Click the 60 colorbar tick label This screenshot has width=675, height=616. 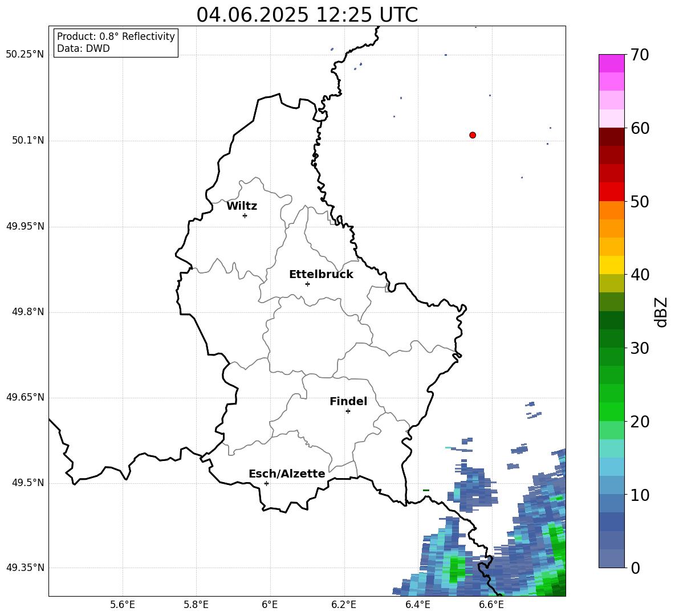click(x=640, y=128)
